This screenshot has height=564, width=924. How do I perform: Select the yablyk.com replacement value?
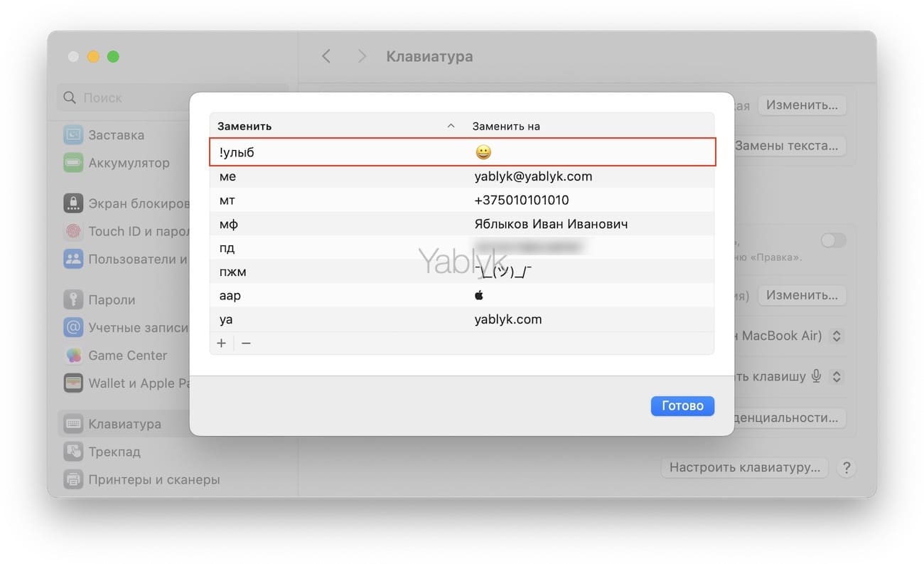pyautogui.click(x=508, y=319)
